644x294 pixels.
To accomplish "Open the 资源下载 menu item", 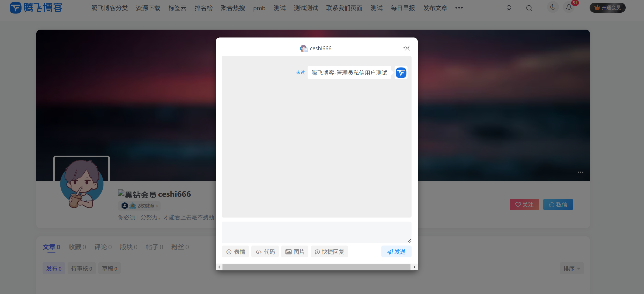I will 148,8.
